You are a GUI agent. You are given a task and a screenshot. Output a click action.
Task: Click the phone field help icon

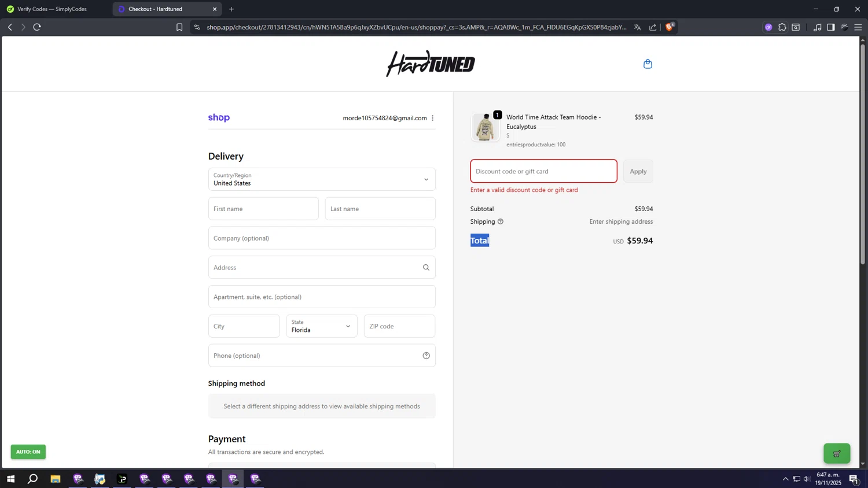point(426,356)
